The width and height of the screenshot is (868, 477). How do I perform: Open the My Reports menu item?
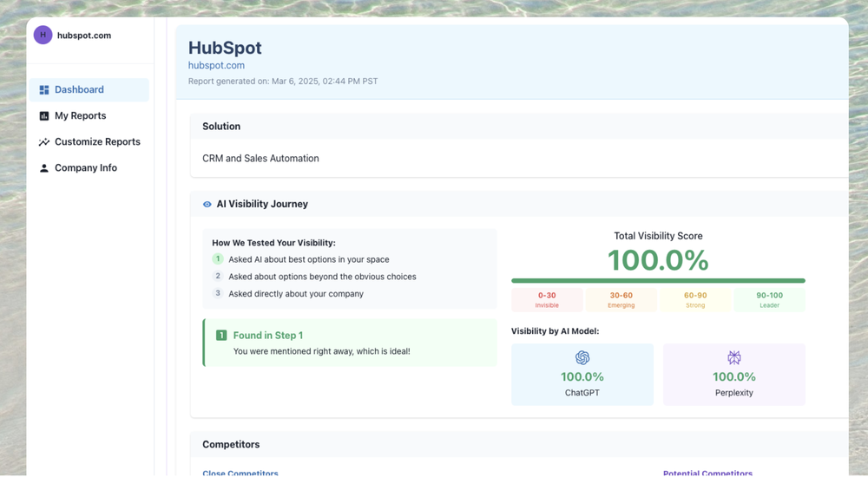pyautogui.click(x=80, y=116)
